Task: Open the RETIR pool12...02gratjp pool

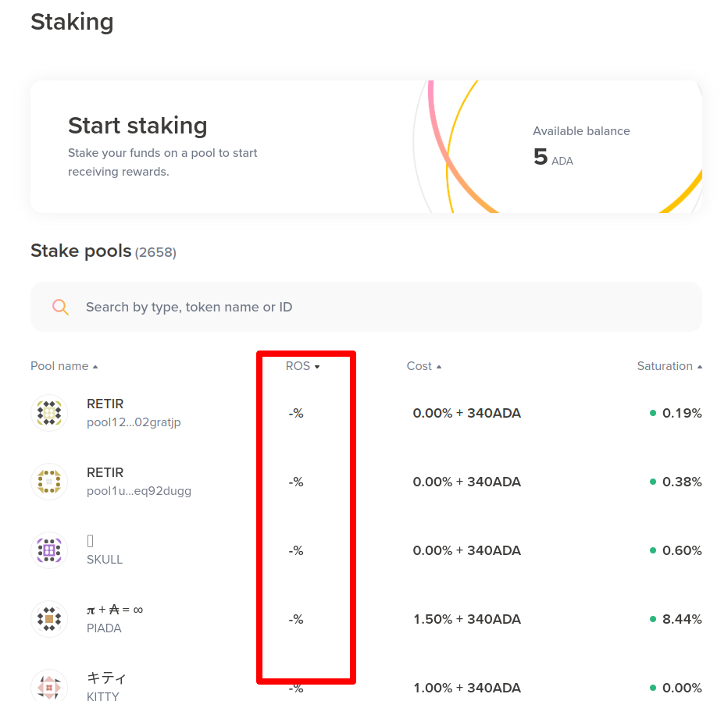Action: click(x=134, y=414)
